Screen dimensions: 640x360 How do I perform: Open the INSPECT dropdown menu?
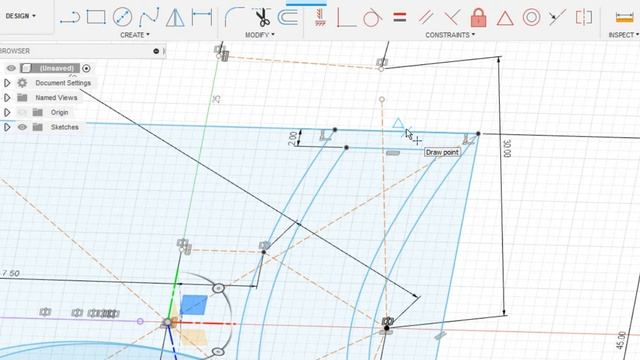pos(624,35)
